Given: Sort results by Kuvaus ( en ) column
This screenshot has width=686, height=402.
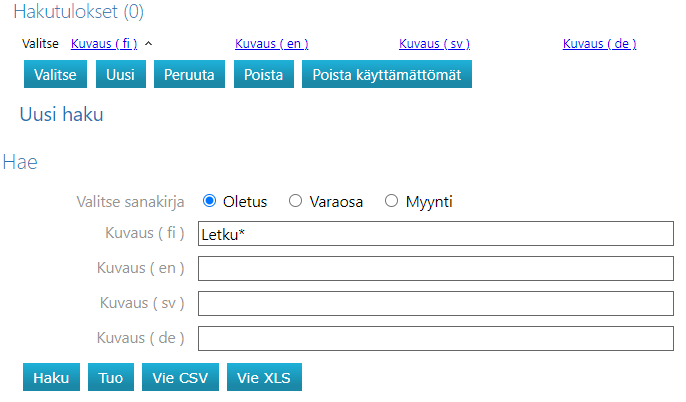Looking at the screenshot, I should coord(271,44).
